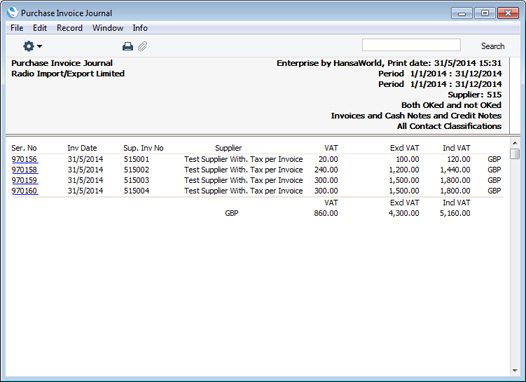The width and height of the screenshot is (526, 382).
Task: Click the Ser. No column header
Action: coord(24,148)
